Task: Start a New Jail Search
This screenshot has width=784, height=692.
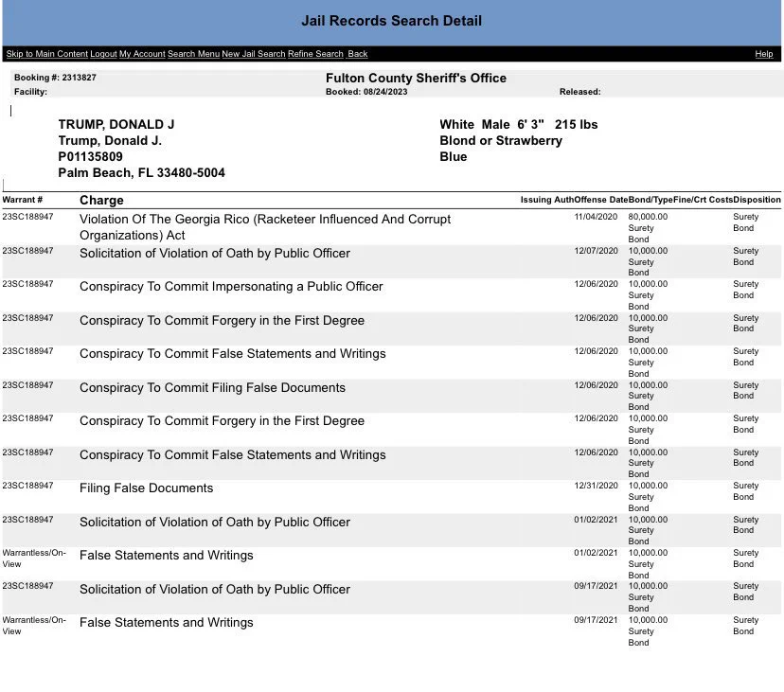Action: 254,54
